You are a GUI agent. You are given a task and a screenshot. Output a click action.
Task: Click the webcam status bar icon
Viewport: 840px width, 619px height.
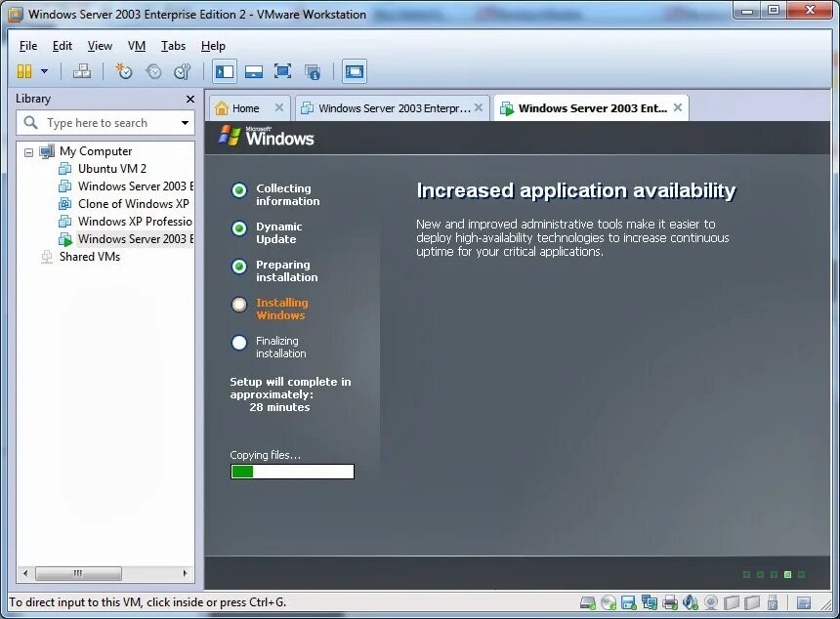point(711,603)
